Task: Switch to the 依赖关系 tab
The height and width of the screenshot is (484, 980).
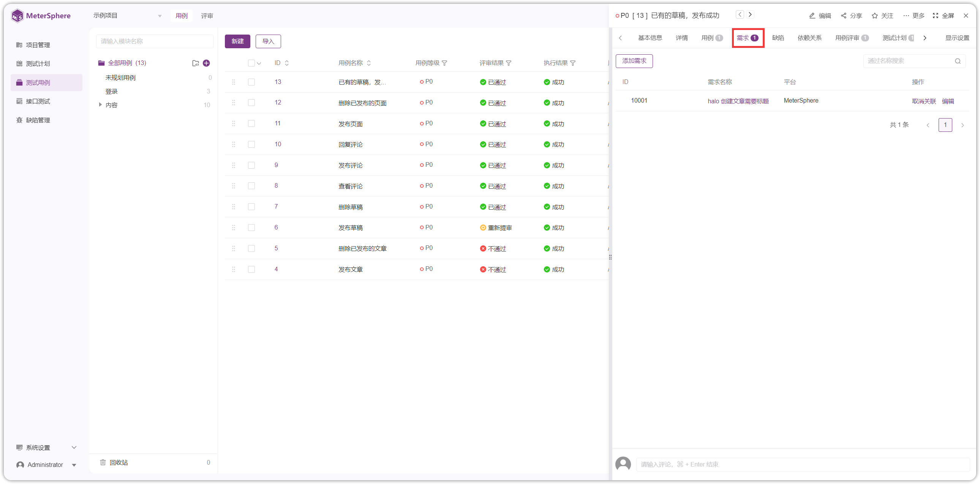Action: click(809, 38)
